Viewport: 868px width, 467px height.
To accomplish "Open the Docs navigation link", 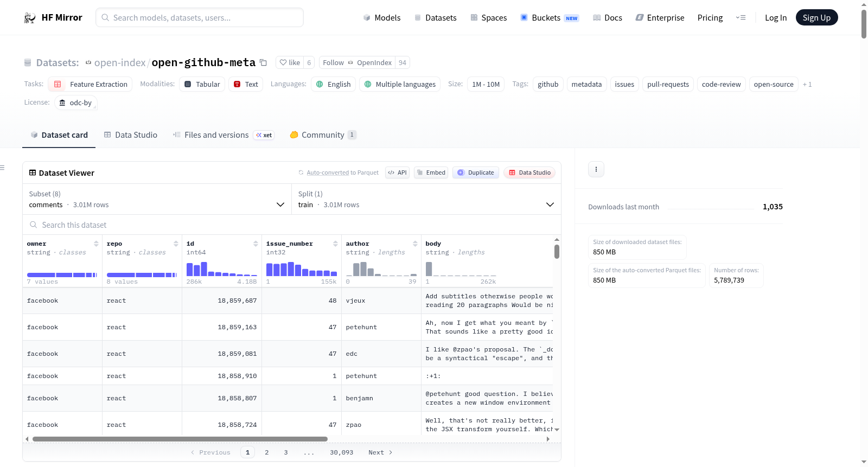I will [608, 18].
